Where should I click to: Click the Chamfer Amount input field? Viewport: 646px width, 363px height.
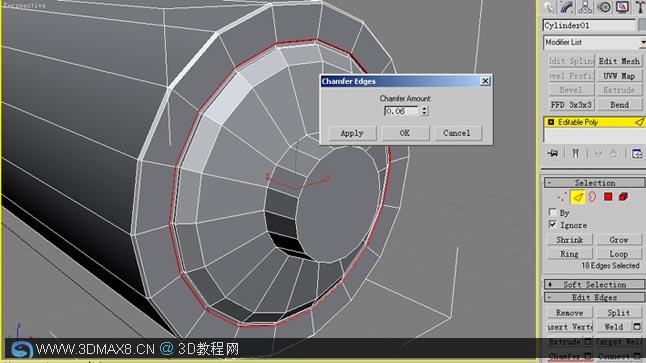pos(402,111)
